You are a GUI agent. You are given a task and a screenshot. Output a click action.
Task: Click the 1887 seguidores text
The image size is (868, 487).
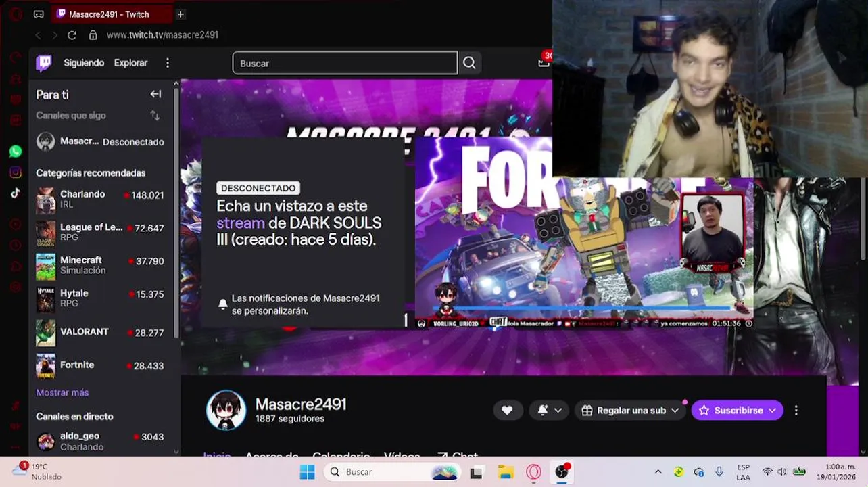click(289, 419)
